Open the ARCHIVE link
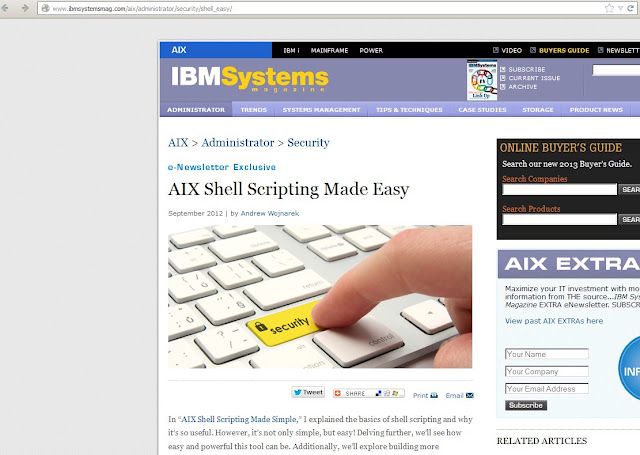This screenshot has height=455, width=640. pyautogui.click(x=519, y=87)
